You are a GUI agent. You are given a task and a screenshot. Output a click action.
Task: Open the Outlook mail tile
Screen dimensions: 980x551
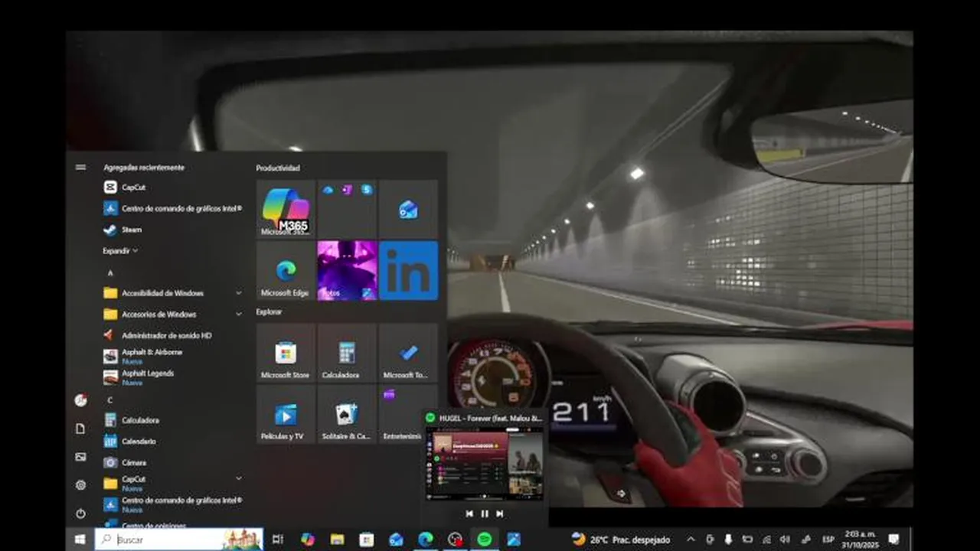point(408,209)
